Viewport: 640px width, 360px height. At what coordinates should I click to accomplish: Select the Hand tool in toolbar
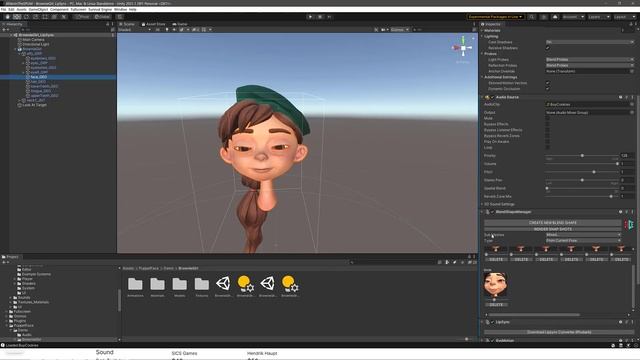click(7, 17)
